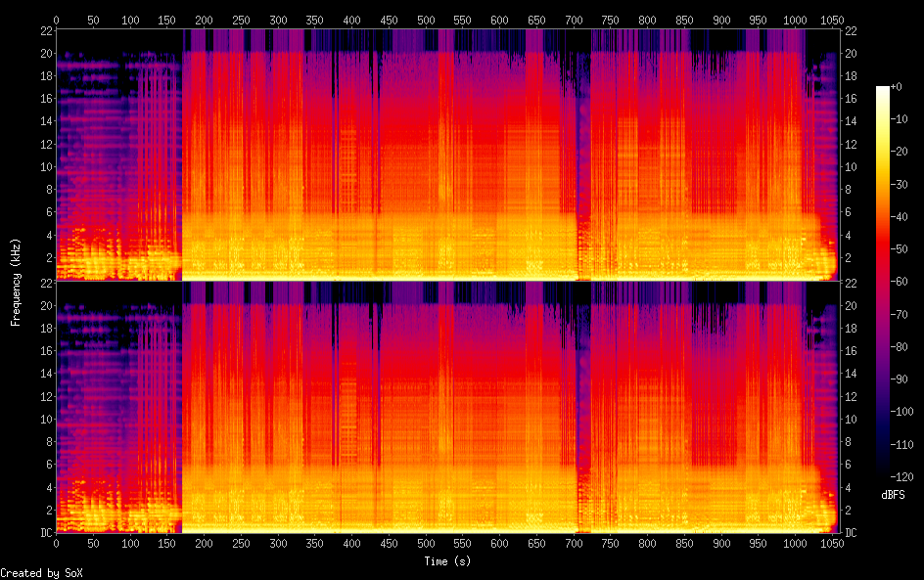This screenshot has width=924, height=580.
Task: Select the +0 mark on the dBFS scale
Action: click(897, 88)
